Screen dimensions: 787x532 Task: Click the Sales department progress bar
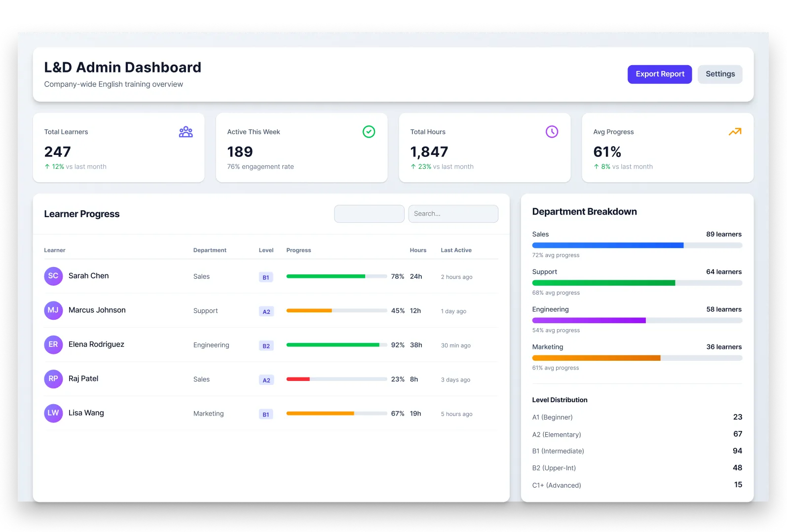click(x=637, y=245)
